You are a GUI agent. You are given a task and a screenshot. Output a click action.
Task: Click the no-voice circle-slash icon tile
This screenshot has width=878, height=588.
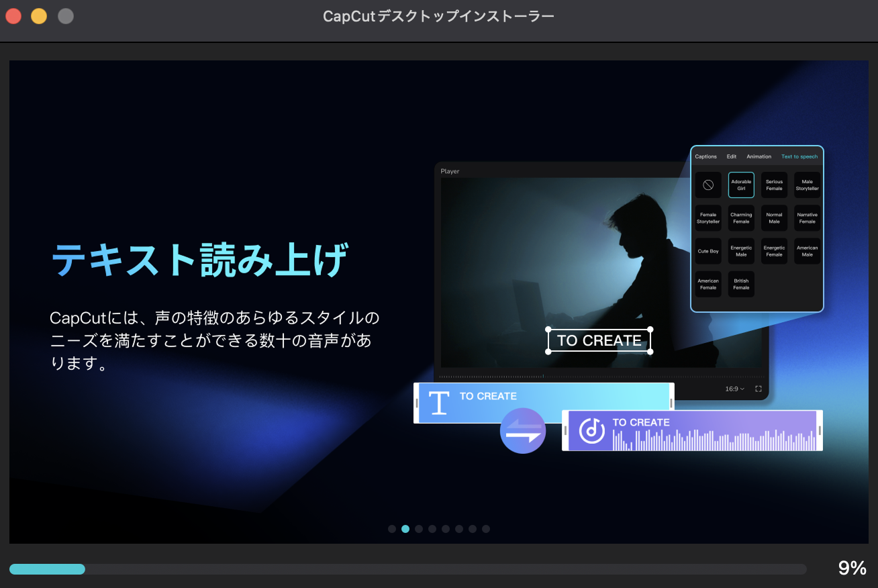coord(708,185)
